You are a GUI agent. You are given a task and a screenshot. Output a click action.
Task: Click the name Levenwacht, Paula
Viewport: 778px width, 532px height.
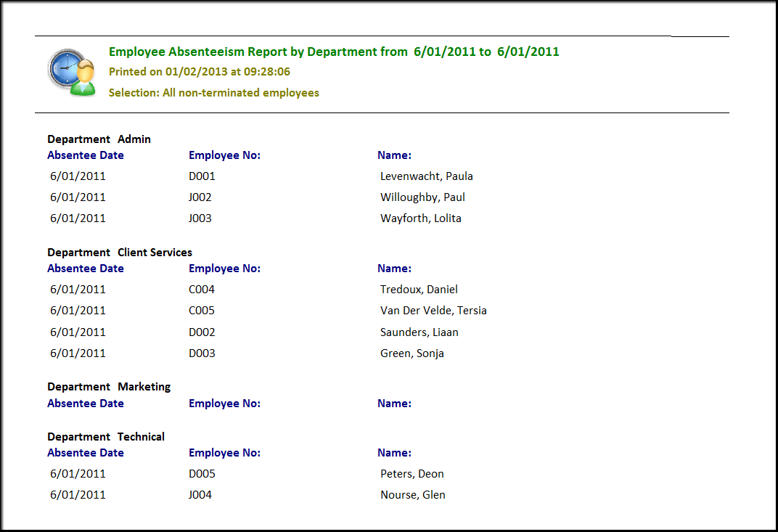point(426,176)
